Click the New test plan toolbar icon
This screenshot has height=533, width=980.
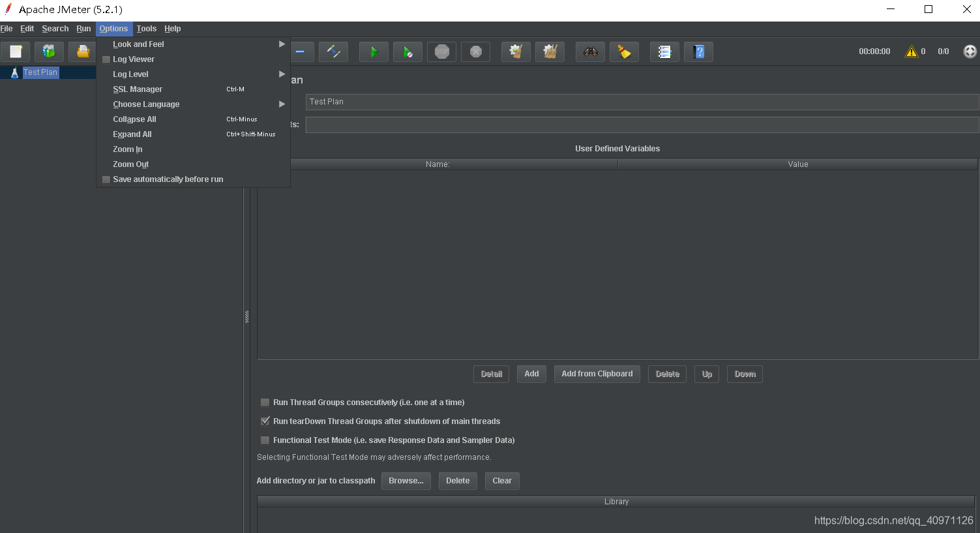(x=16, y=52)
